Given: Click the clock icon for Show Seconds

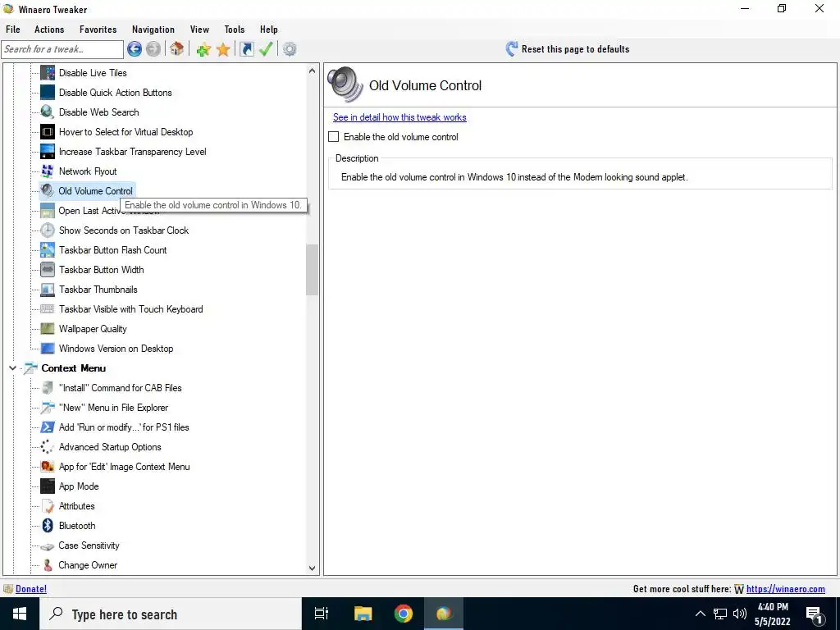Looking at the screenshot, I should pyautogui.click(x=47, y=231).
